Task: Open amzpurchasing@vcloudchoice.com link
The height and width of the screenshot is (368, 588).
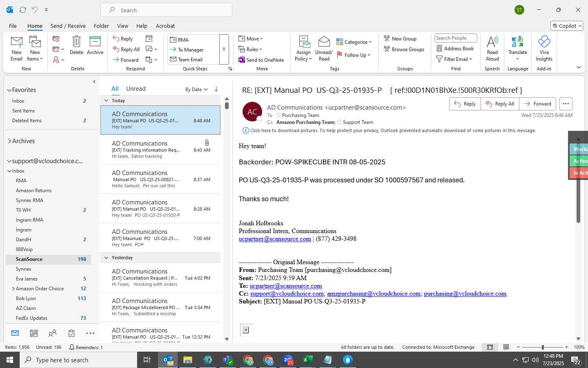Action: [374, 294]
